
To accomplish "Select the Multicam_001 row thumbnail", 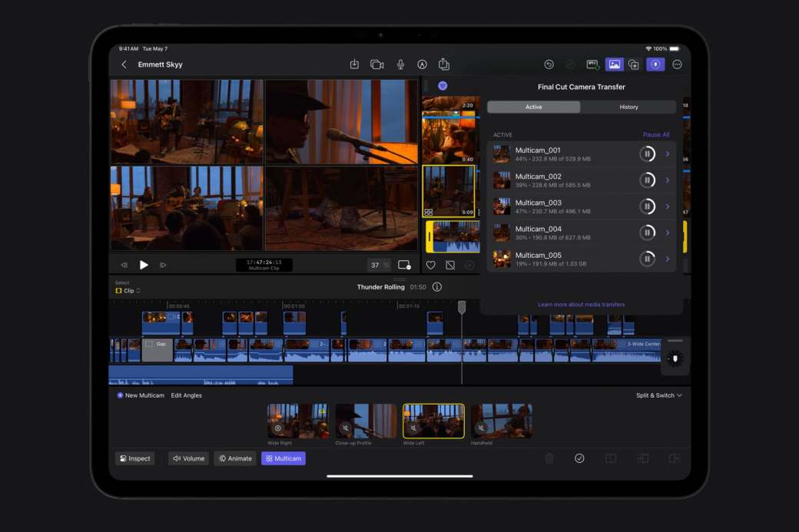I will 502,154.
